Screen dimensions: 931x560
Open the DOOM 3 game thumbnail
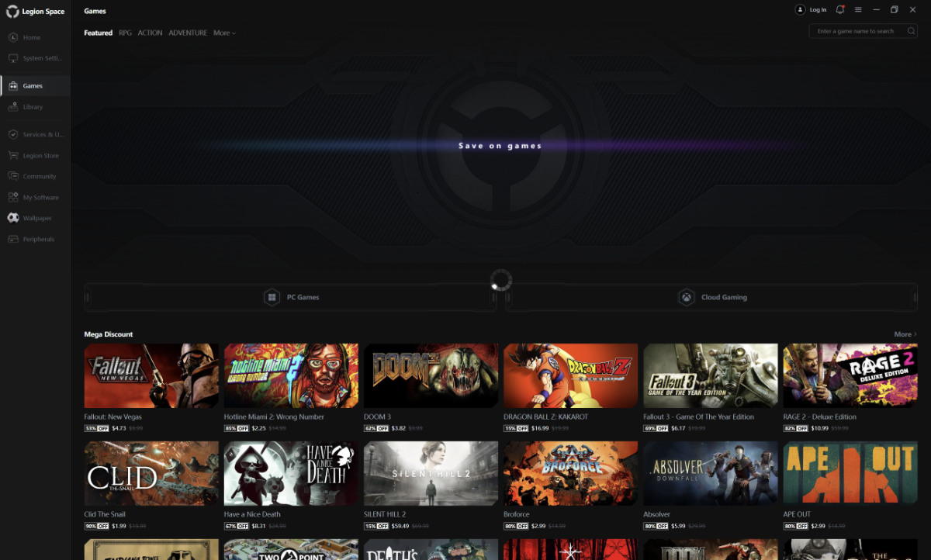click(431, 375)
